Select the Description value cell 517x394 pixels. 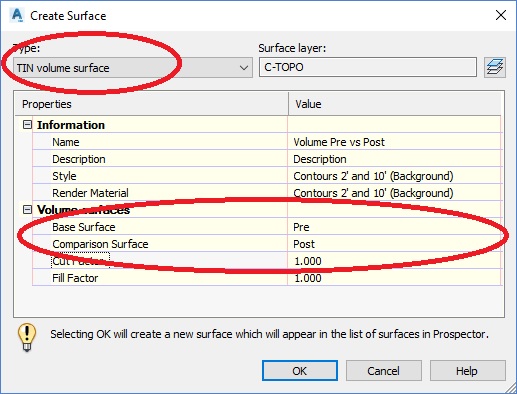coord(394,159)
